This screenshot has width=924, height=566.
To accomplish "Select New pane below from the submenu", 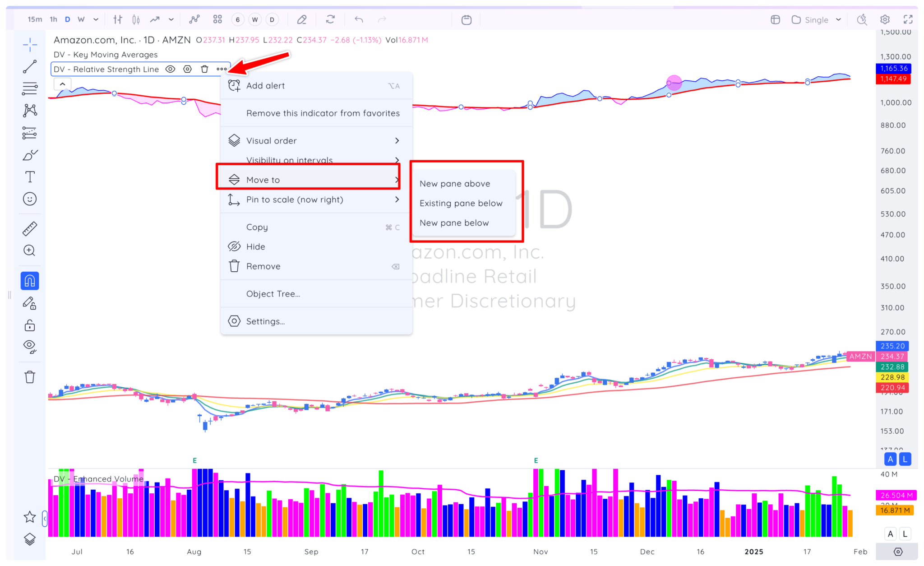I will (454, 223).
